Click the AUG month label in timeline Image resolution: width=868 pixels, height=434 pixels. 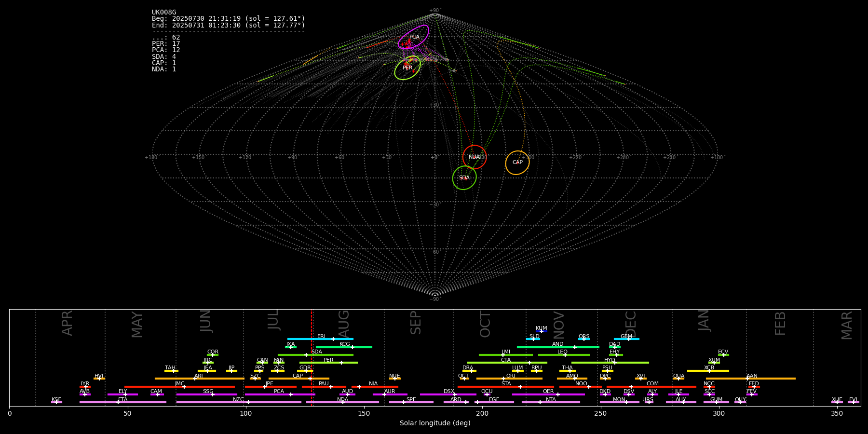(344, 324)
